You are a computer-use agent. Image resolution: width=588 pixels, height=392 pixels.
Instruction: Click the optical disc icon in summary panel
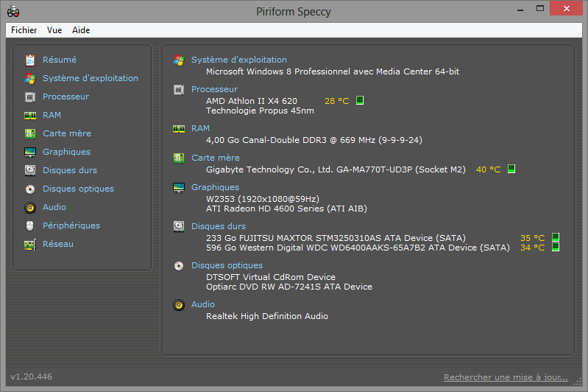[179, 266]
